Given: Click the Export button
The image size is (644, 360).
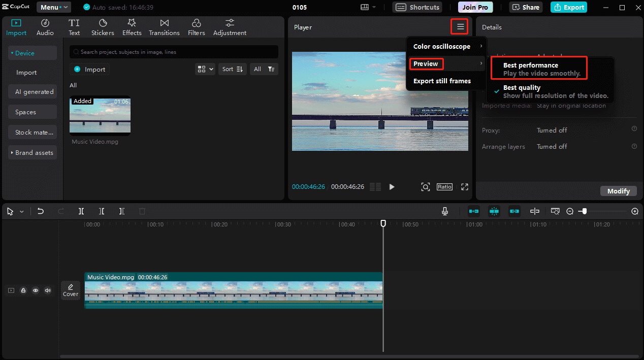Looking at the screenshot, I should [568, 7].
